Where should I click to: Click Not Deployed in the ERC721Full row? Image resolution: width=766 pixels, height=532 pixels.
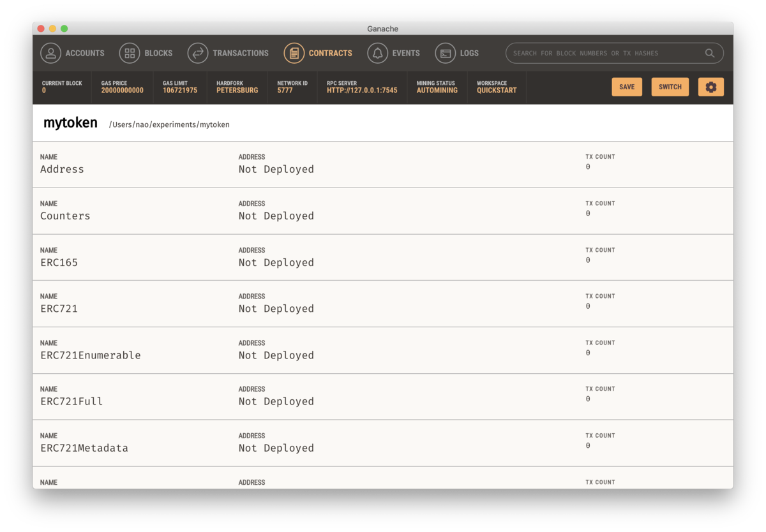point(276,401)
